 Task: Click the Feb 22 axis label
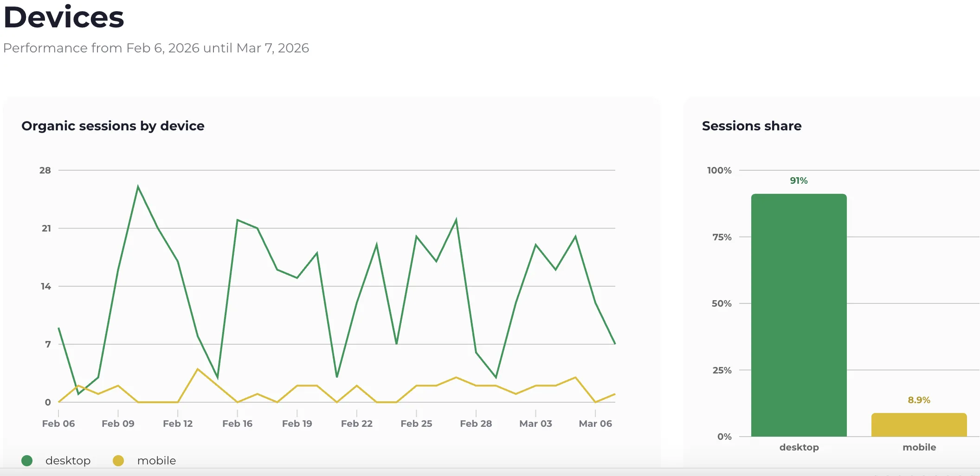coord(356,423)
